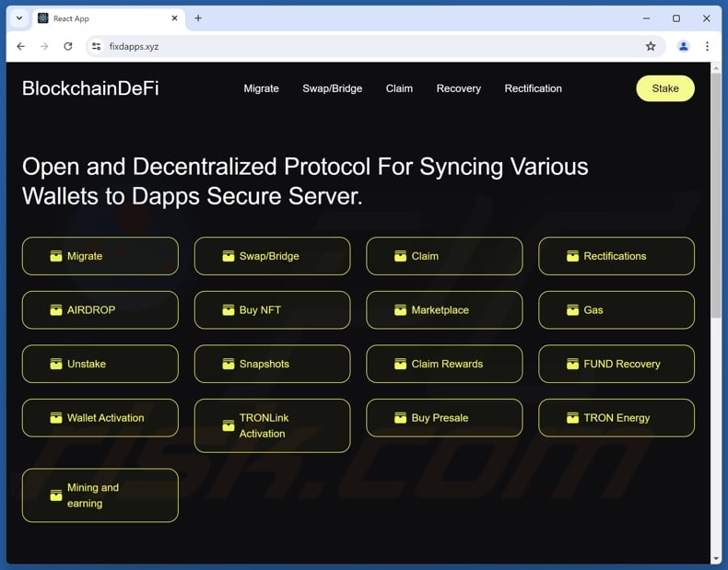Click the Unstake card label
Viewport: 728px width, 570px height.
click(x=87, y=364)
